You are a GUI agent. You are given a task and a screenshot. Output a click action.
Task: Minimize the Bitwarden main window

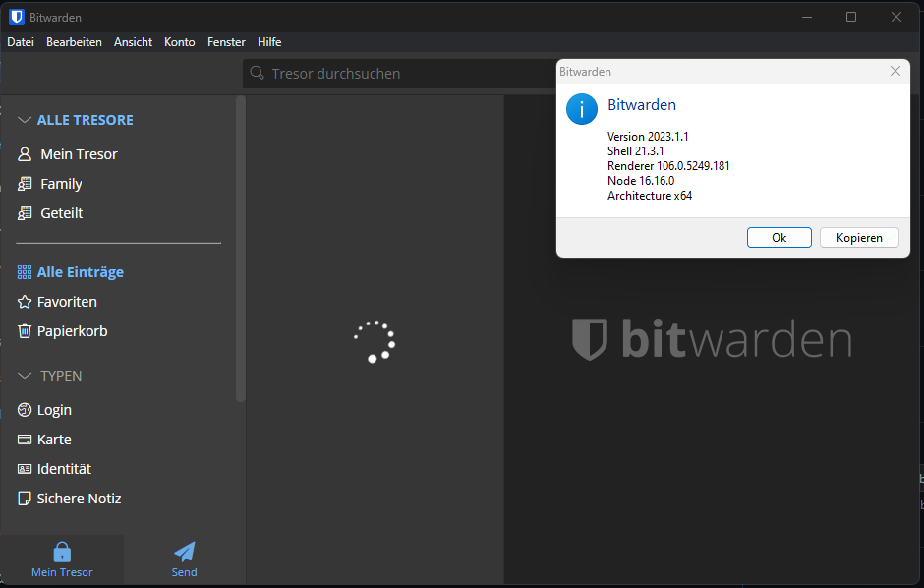point(807,17)
